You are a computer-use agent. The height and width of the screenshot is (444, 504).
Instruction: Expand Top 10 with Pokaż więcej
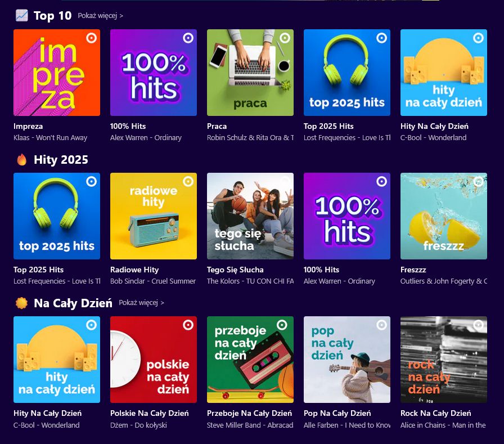coord(101,16)
